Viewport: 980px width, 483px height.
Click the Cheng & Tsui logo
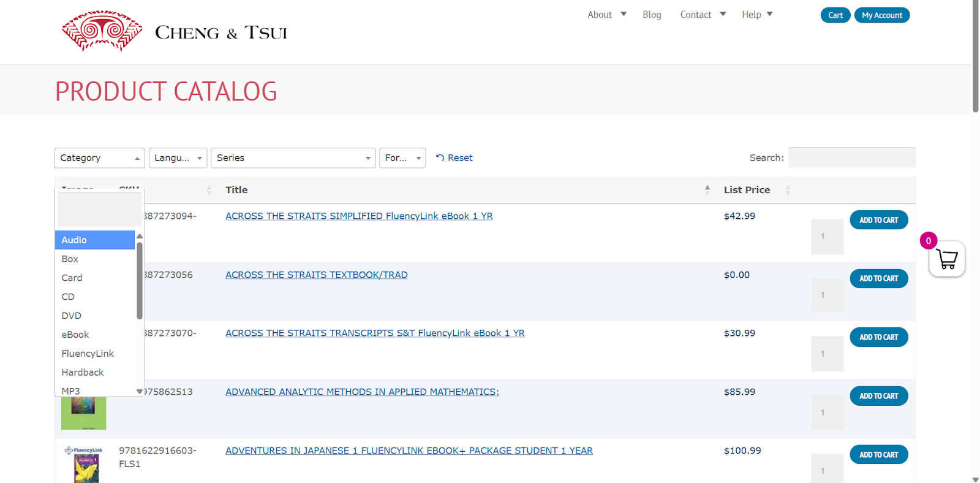point(175,31)
